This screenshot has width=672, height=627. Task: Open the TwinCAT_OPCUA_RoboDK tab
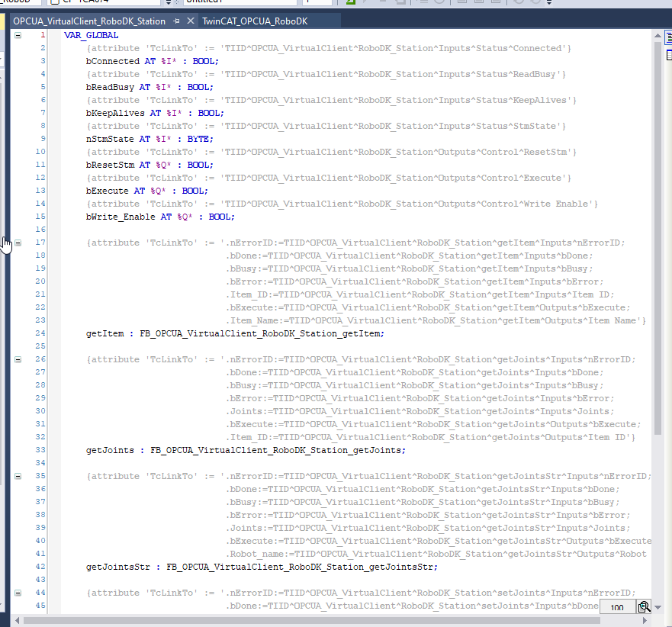click(x=255, y=21)
